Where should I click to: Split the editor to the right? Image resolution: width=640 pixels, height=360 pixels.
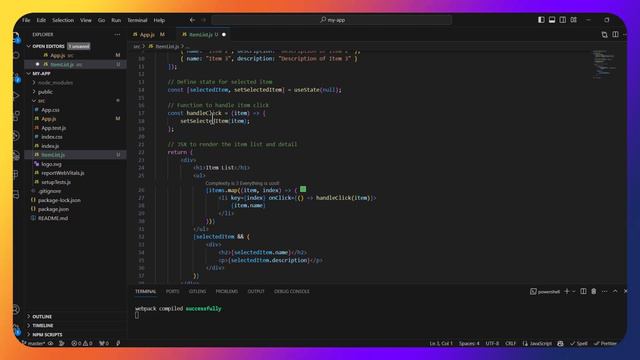[x=615, y=35]
